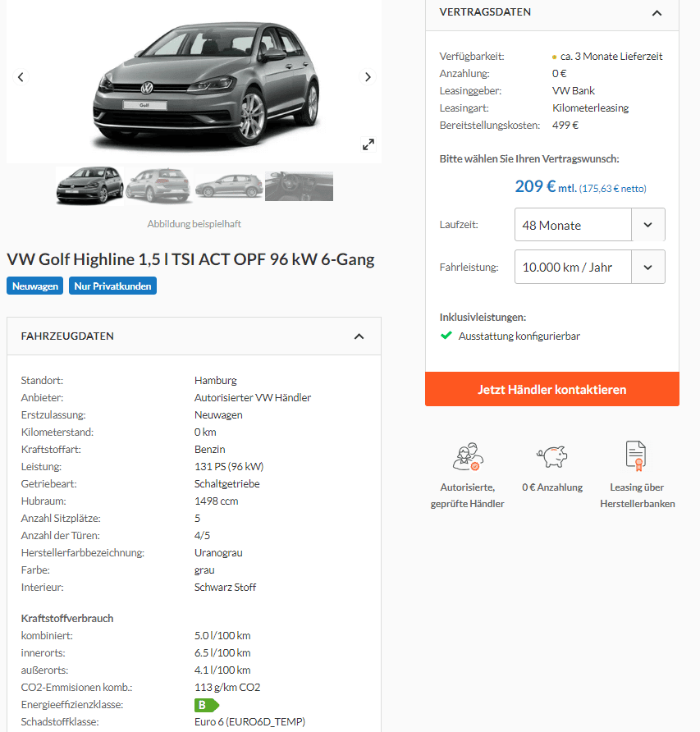Click Jetzt Händler kontaktieren button
The height and width of the screenshot is (732, 700).
pos(552,389)
